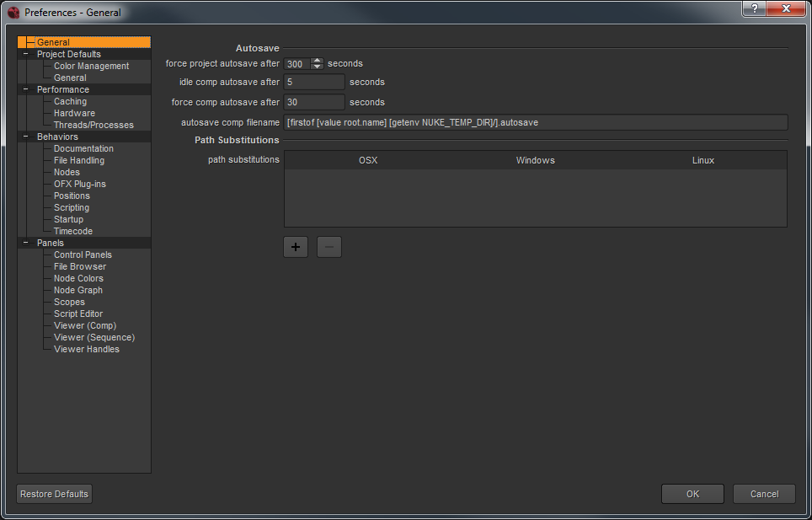
Task: Confirm preferences with the OK button
Action: click(x=692, y=494)
